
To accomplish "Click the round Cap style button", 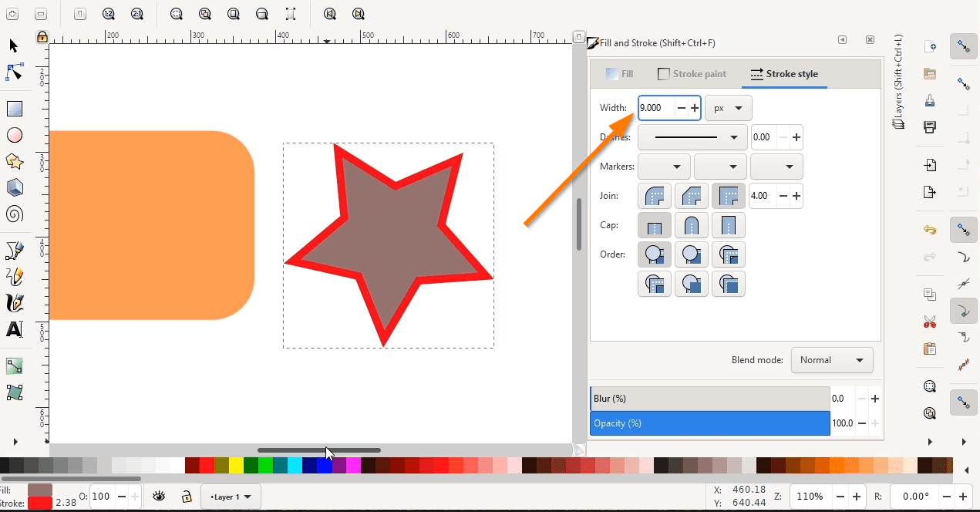I will [692, 225].
